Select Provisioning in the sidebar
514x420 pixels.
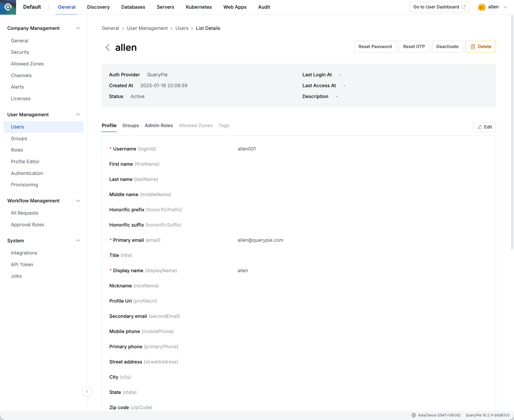pyautogui.click(x=24, y=185)
